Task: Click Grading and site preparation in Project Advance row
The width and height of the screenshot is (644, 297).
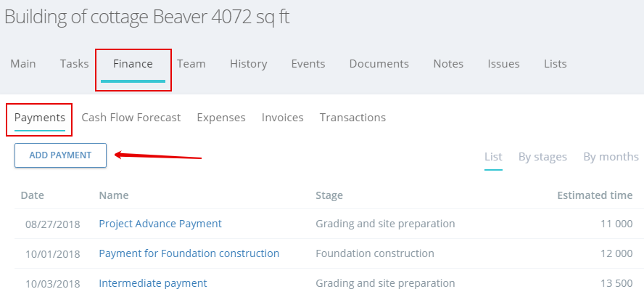Action: point(385,224)
